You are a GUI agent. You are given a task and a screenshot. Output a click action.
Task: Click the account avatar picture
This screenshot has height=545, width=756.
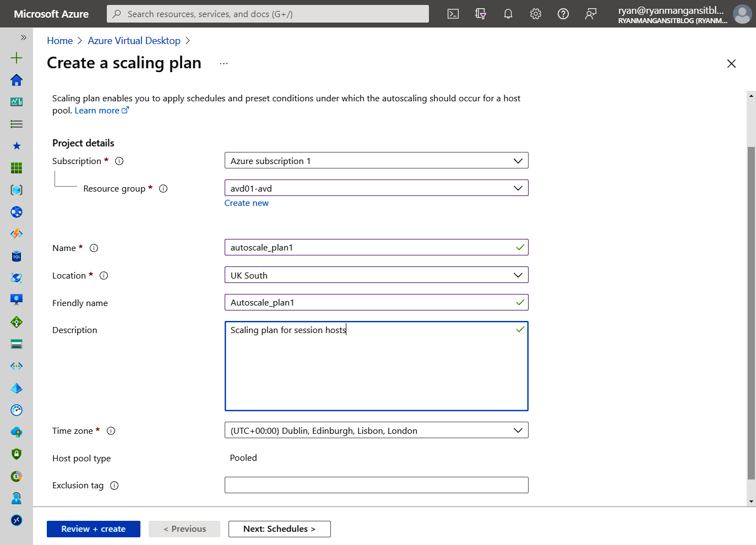coord(742,14)
